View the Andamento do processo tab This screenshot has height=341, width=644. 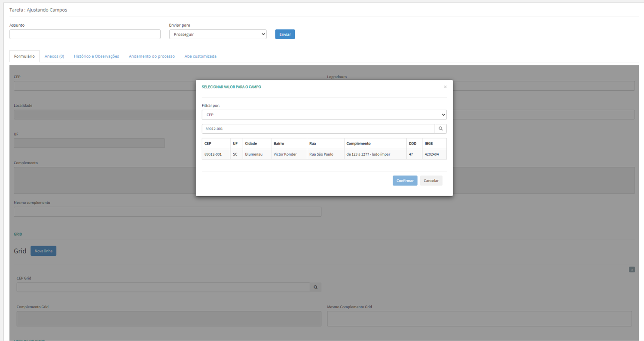[x=152, y=56]
